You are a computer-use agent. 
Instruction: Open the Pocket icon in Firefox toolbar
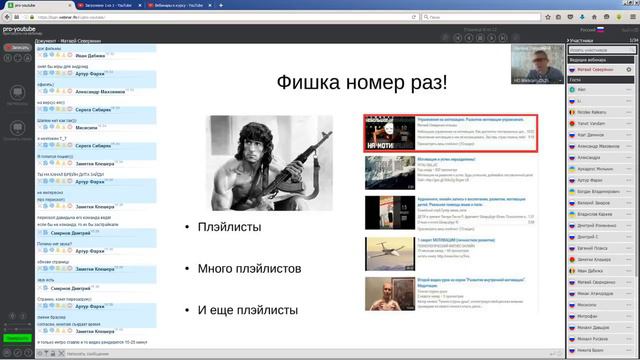pos(570,17)
